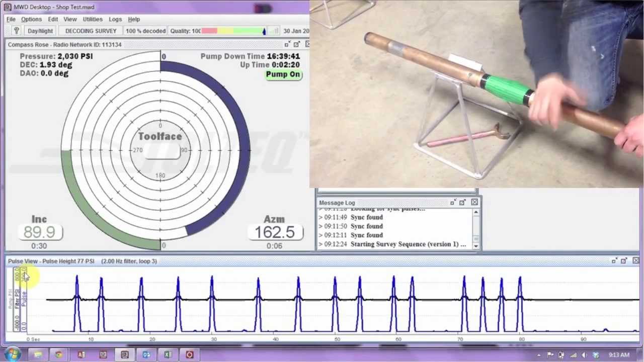Open the Utilities menu
644x362 pixels.
[93, 19]
